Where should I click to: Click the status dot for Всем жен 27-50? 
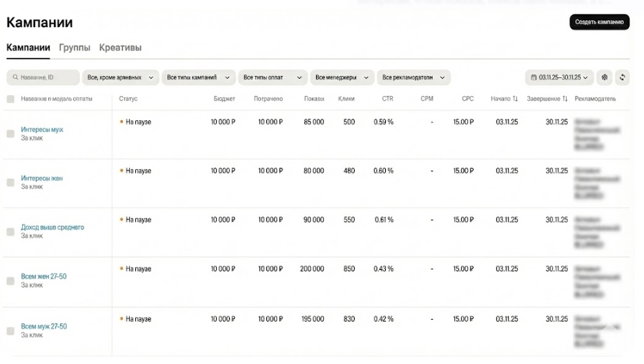coord(121,269)
